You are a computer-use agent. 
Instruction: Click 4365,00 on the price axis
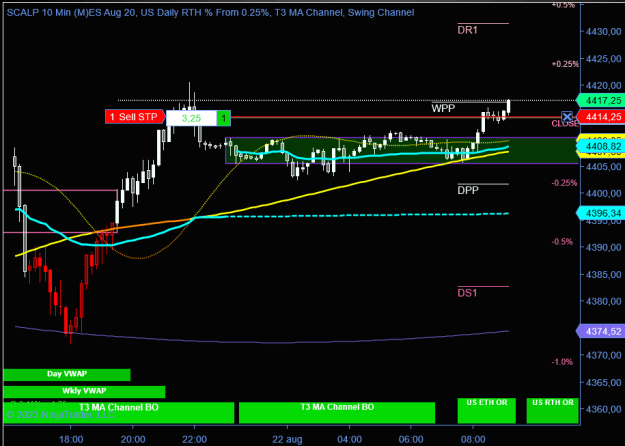click(x=603, y=382)
